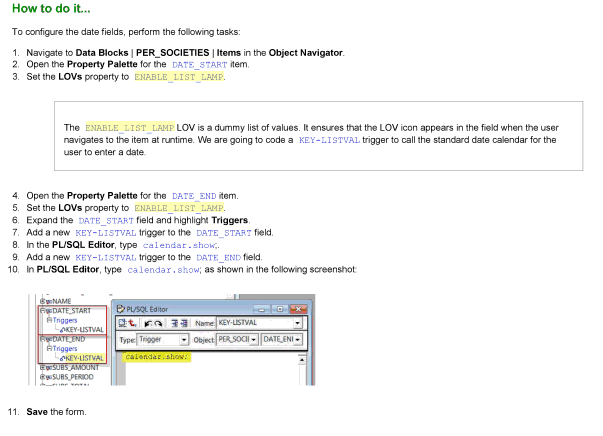Click the Revert icon in PL/SQL Editor toolbar
The image size is (603, 436).
click(134, 324)
